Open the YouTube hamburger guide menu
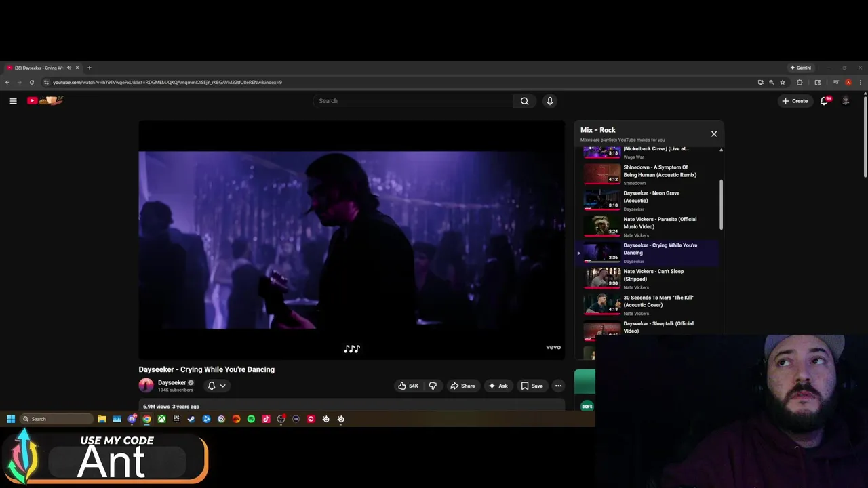868x488 pixels. pos(13,101)
